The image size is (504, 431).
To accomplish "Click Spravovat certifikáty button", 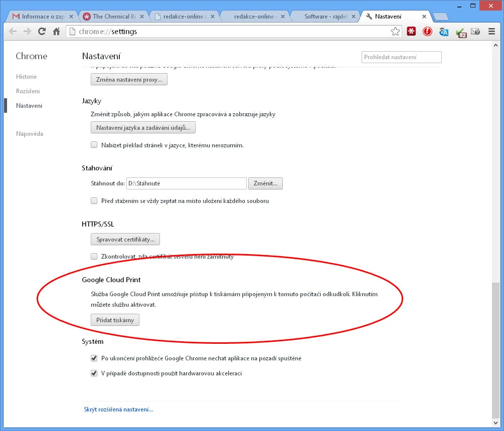I will coord(125,239).
